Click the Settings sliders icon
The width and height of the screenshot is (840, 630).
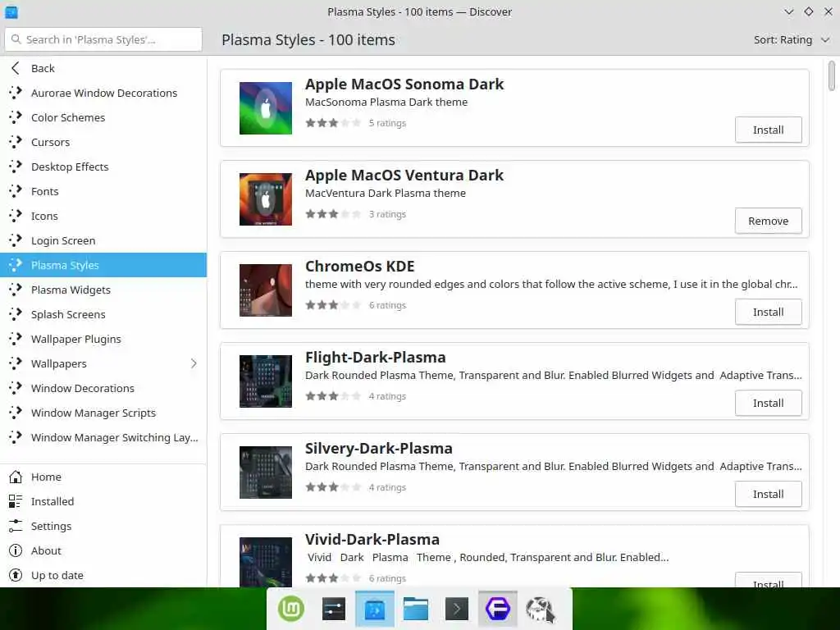16,526
